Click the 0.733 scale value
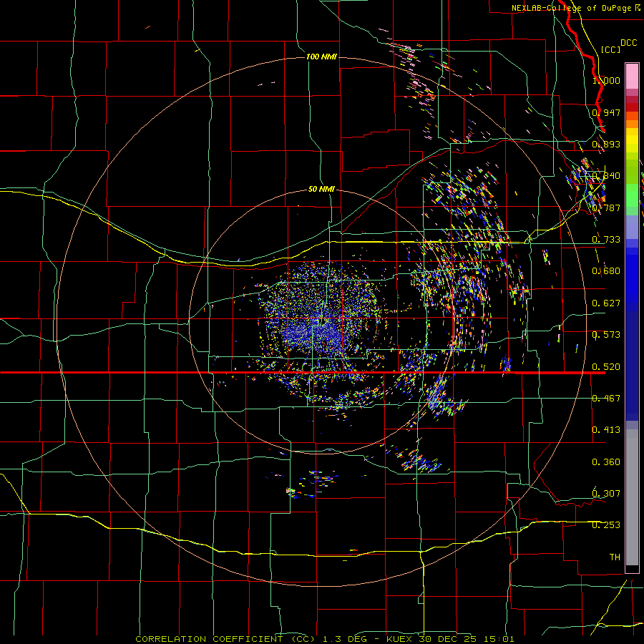This screenshot has height=644, width=644. point(606,240)
